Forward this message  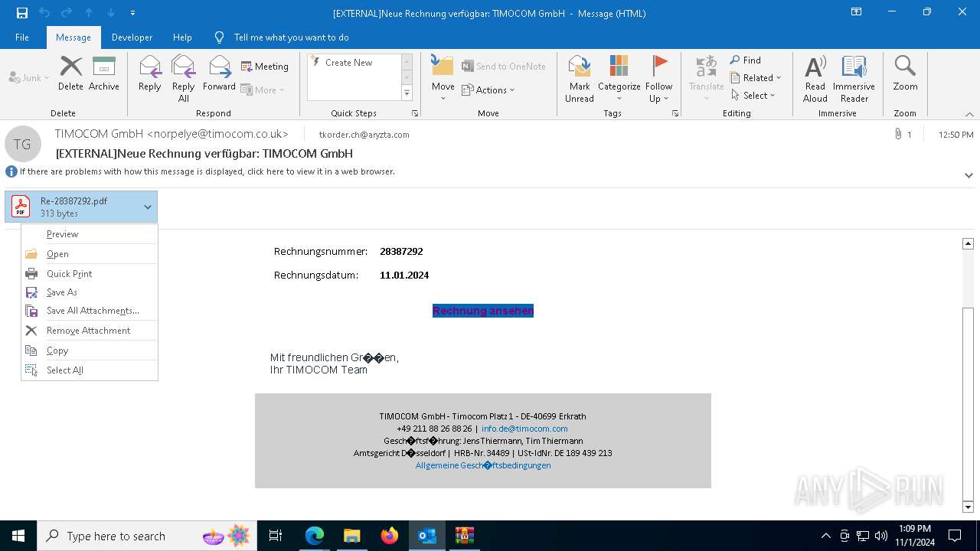[219, 73]
